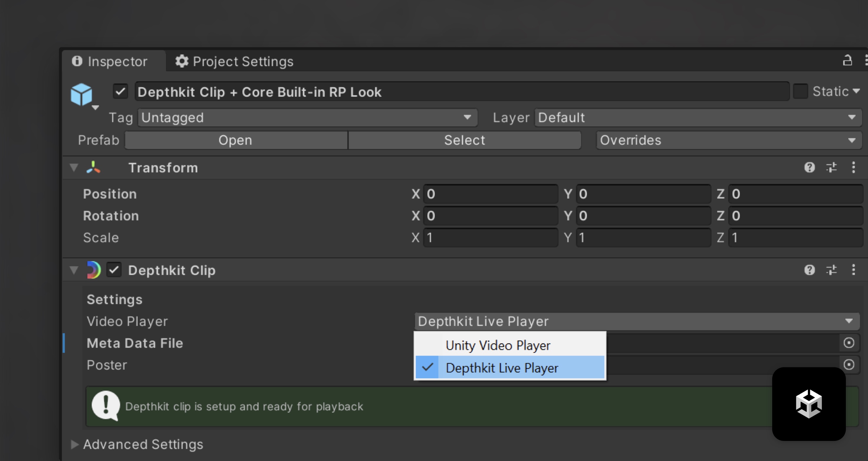Toggle the GameObject active checkbox
This screenshot has height=461, width=868.
(120, 91)
